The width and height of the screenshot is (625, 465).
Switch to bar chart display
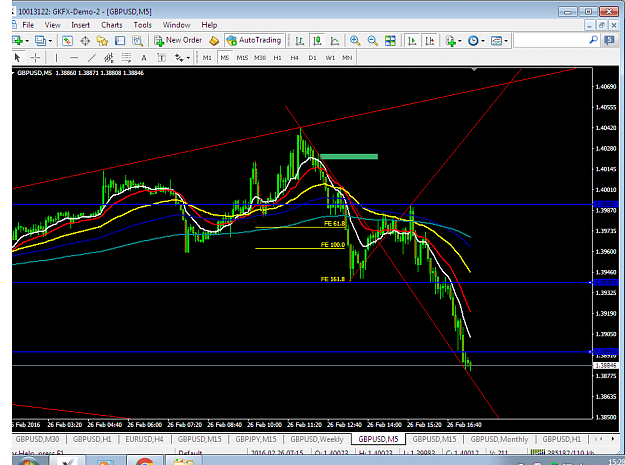300,41
